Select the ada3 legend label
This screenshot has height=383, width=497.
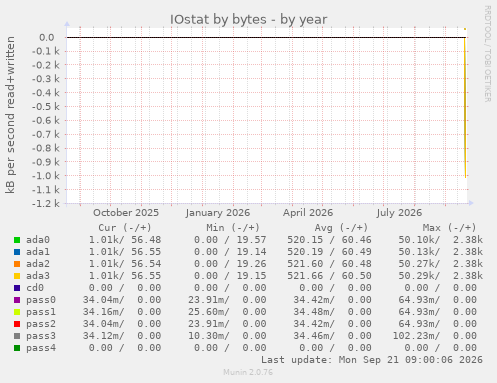click(38, 276)
